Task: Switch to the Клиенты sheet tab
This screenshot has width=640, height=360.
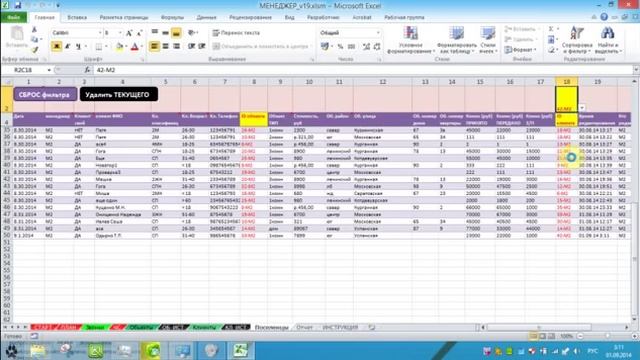Action: point(204,327)
